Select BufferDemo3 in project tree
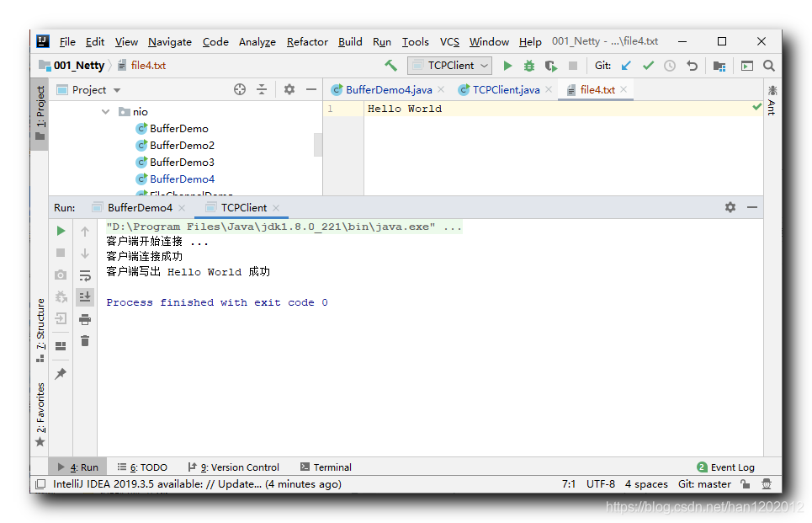Screen dimensions: 812x523 pos(182,163)
